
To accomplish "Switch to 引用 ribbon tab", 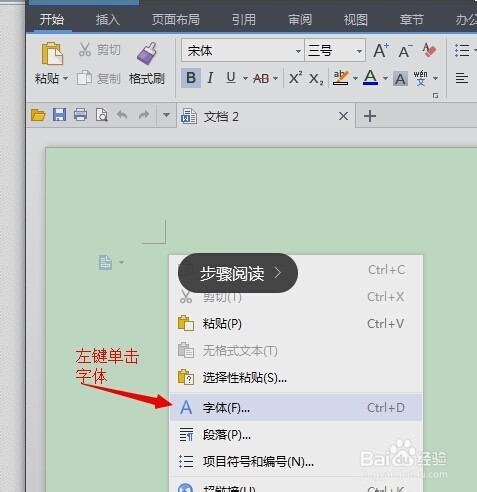I will [244, 20].
